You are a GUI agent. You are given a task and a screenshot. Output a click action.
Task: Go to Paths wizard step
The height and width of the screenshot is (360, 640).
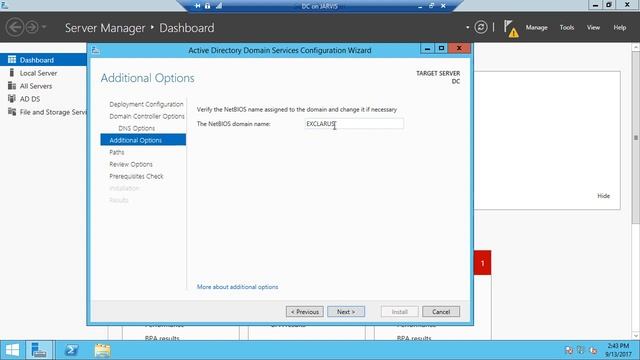[x=117, y=152]
